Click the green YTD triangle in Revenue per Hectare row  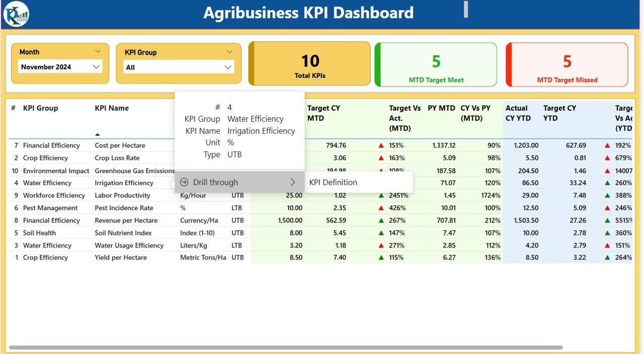pos(607,221)
